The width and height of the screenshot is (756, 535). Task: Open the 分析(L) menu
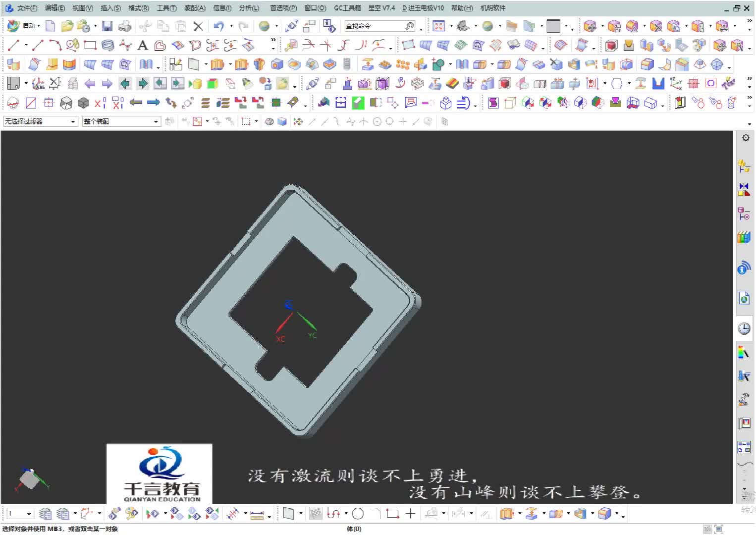[x=249, y=8]
